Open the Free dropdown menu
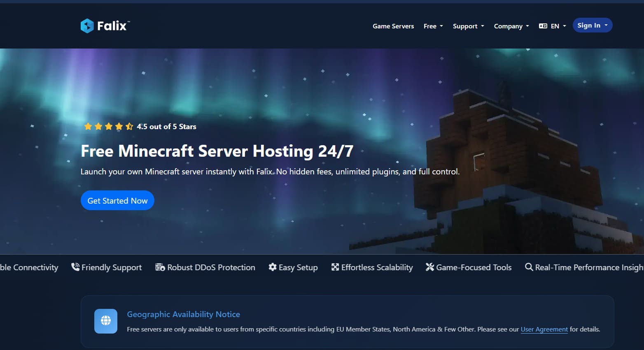644x350 pixels. (x=433, y=26)
